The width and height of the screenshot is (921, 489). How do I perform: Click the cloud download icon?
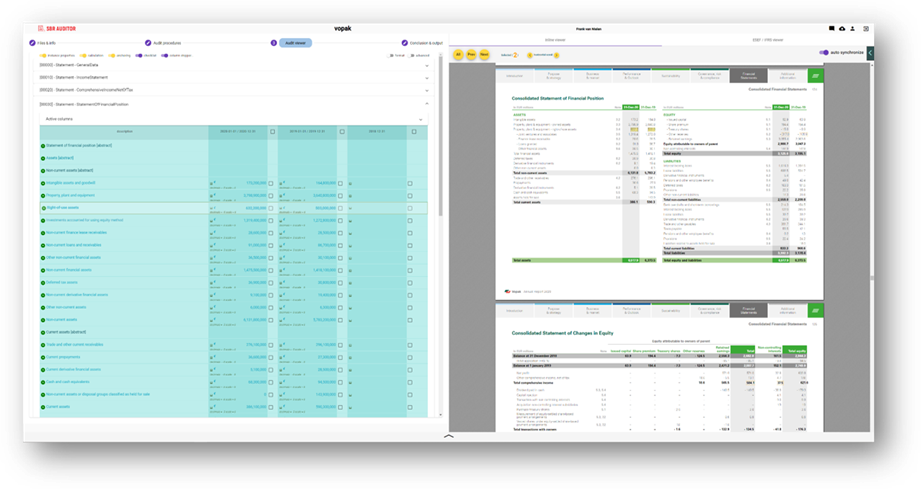pyautogui.click(x=842, y=29)
